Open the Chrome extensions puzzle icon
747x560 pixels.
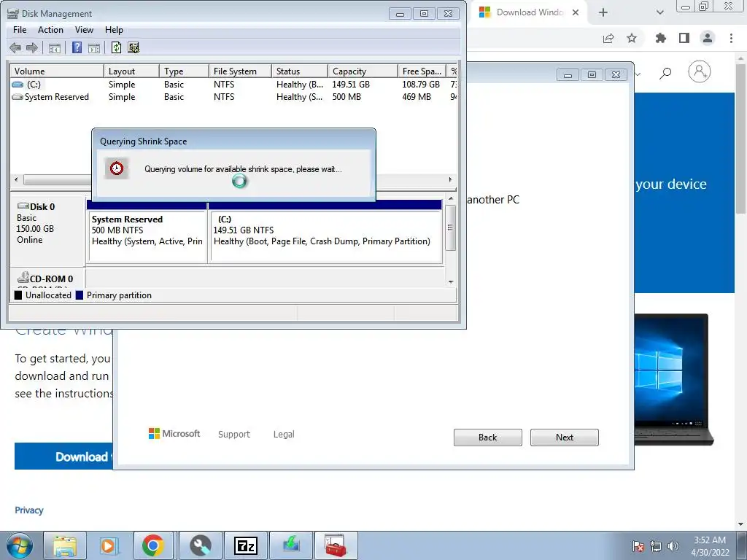pyautogui.click(x=661, y=39)
